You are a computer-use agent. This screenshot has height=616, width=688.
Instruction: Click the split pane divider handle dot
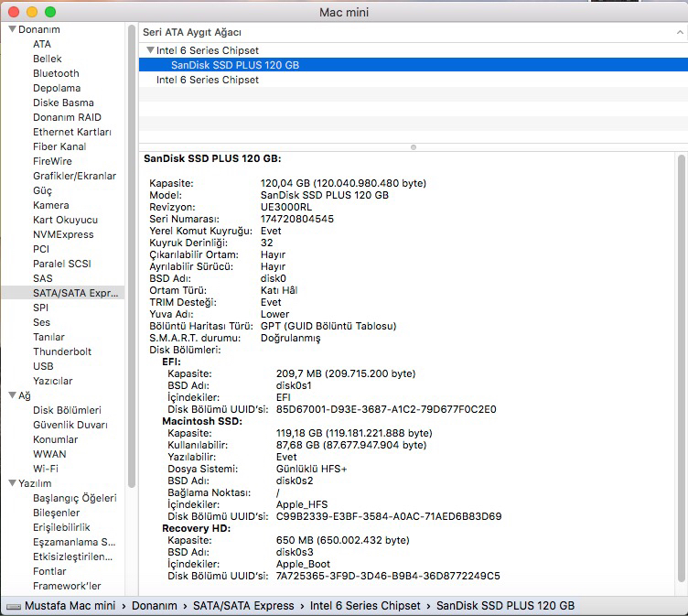pyautogui.click(x=414, y=147)
